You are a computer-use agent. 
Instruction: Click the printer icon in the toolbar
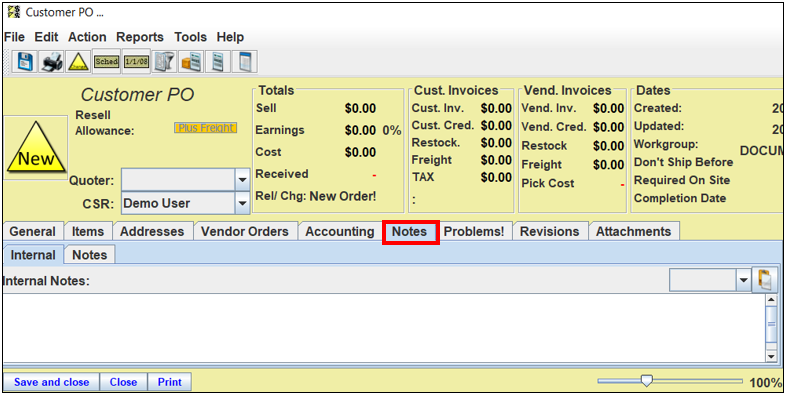coord(52,62)
